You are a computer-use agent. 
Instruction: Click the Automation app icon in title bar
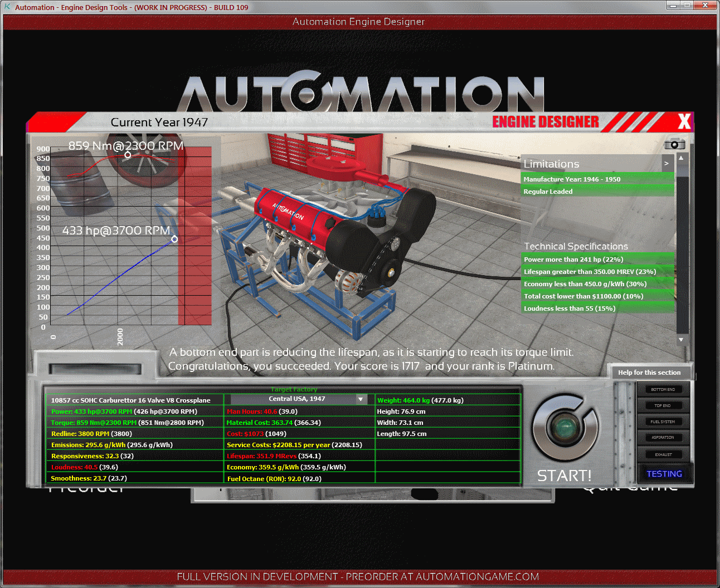[7, 7]
